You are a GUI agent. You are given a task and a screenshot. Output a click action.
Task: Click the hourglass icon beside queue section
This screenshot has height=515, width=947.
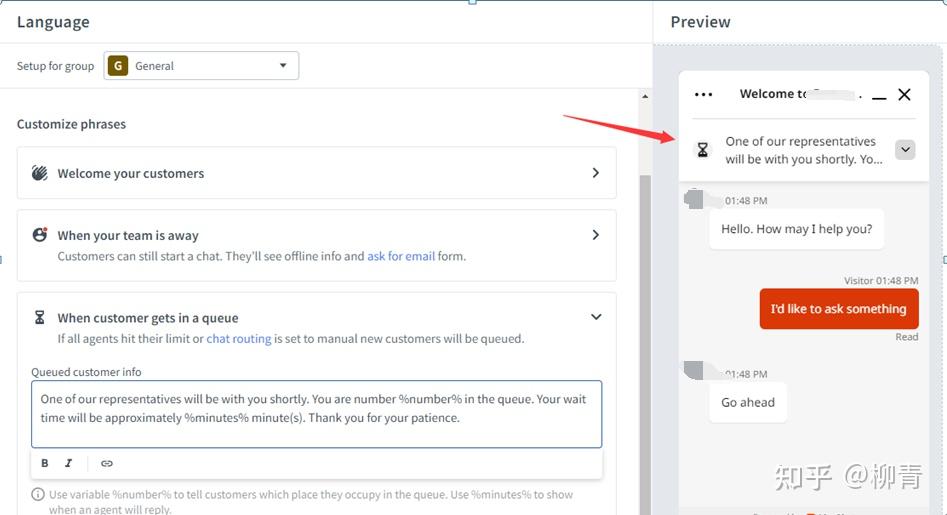click(40, 317)
